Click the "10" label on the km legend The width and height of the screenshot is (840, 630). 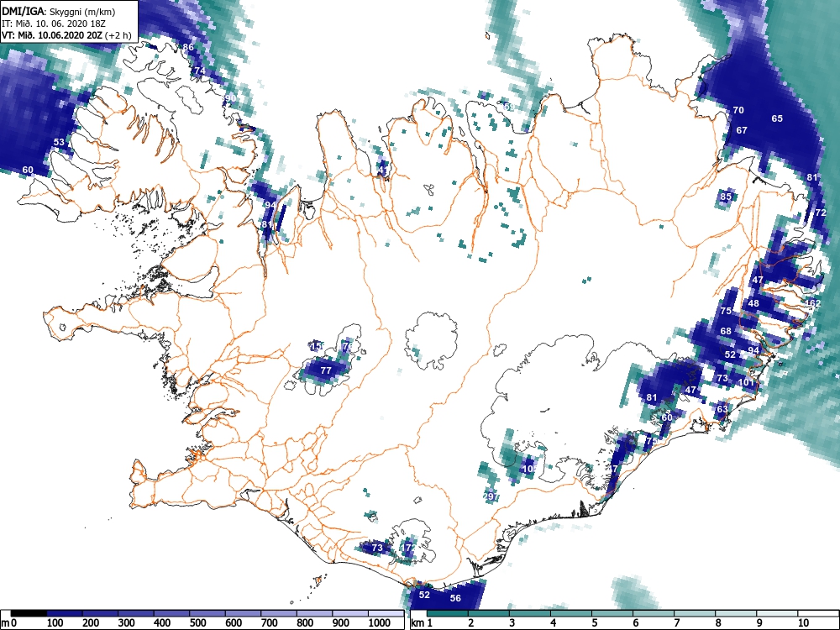click(803, 623)
